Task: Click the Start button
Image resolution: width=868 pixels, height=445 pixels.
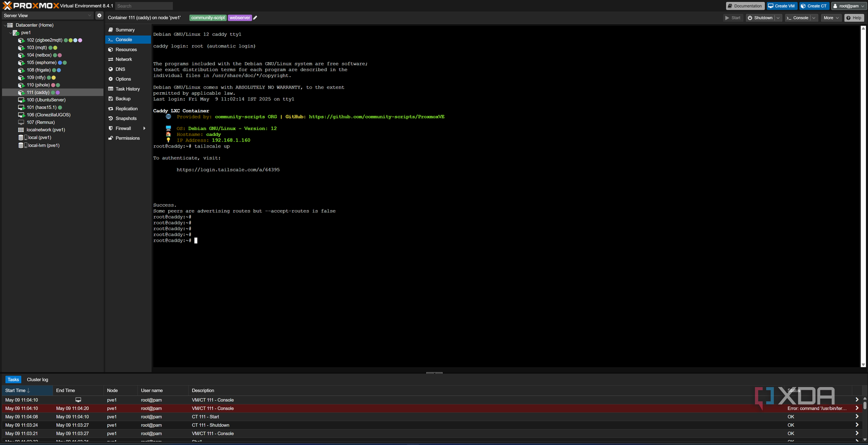Action: tap(733, 18)
